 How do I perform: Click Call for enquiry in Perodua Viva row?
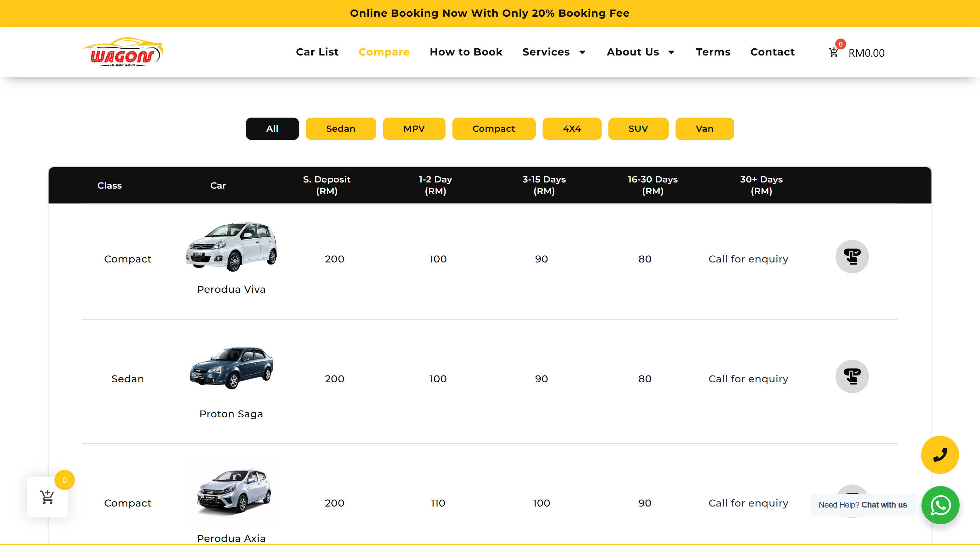748,259
